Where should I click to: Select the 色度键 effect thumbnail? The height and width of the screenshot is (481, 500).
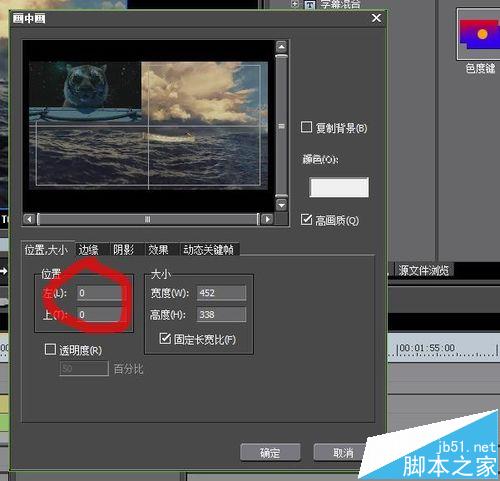coord(479,34)
